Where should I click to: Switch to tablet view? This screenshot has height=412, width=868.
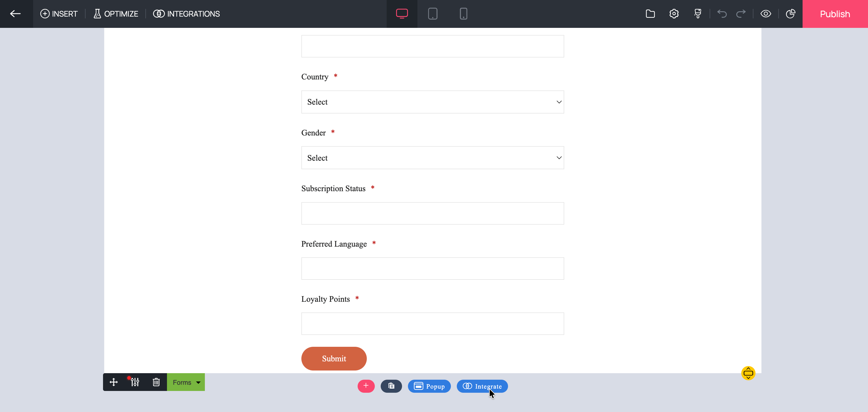point(433,14)
